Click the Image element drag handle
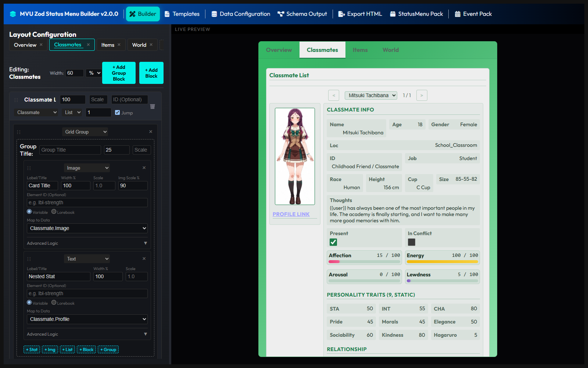Image resolution: width=588 pixels, height=368 pixels. (x=29, y=168)
